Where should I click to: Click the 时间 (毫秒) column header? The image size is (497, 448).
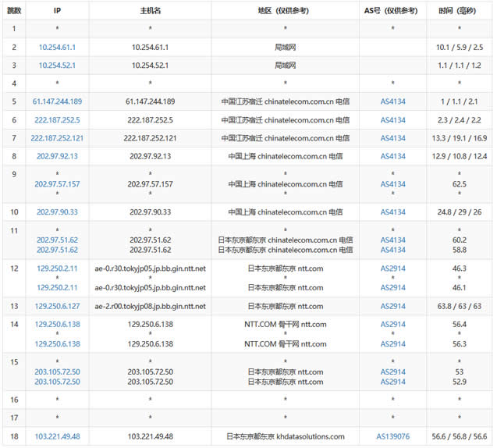(460, 10)
